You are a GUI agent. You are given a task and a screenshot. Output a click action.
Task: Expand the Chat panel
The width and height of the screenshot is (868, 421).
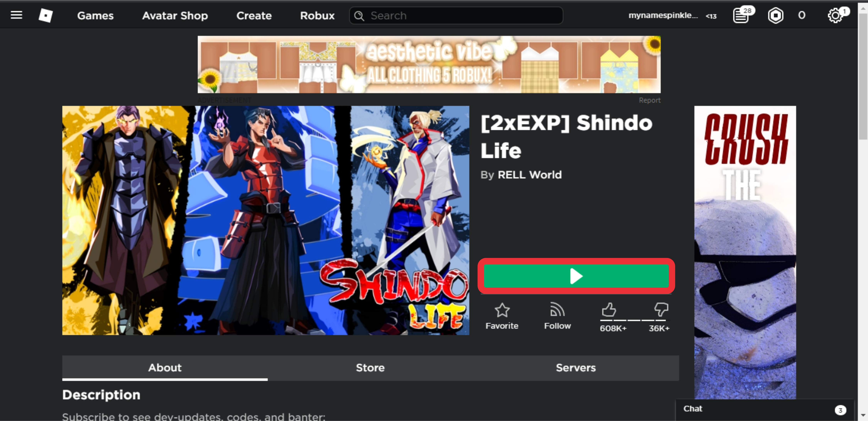(x=765, y=409)
